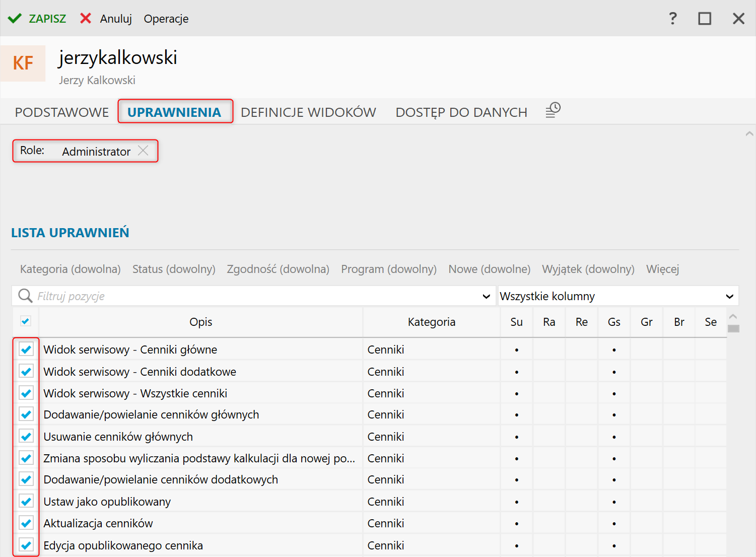Click the KF user avatar

pos(23,63)
